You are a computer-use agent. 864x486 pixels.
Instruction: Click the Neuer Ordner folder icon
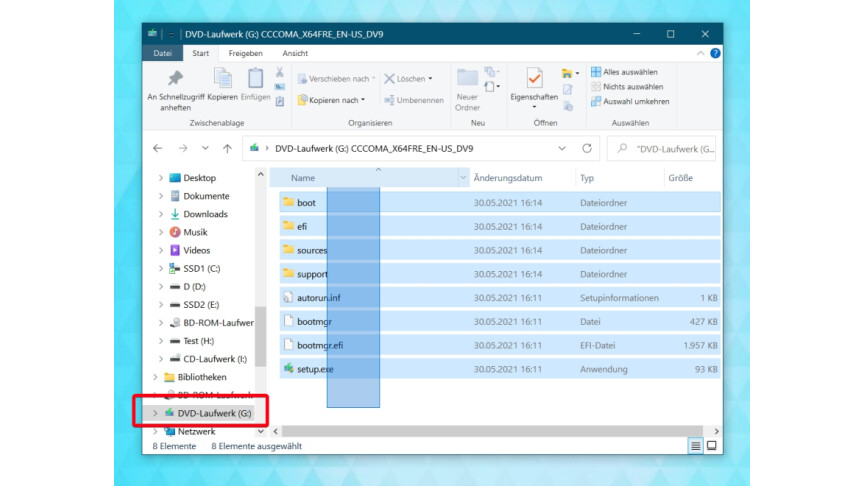point(467,78)
